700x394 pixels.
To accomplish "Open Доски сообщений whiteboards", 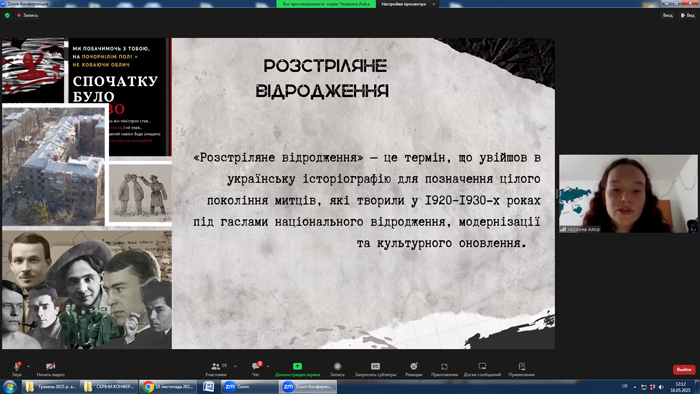I will [x=482, y=369].
